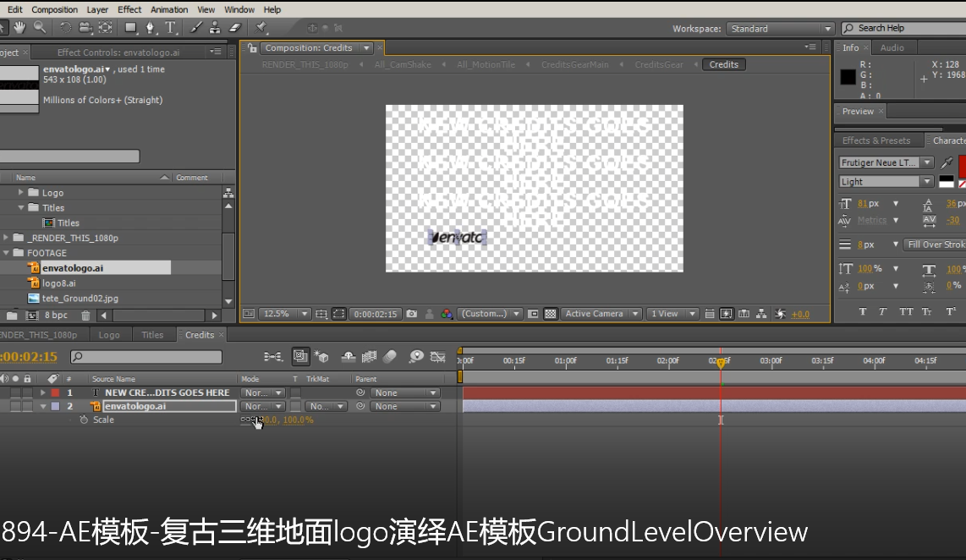Viewport: 966px width, 560px height.
Task: Take a snapshot with camera icon
Action: point(412,314)
